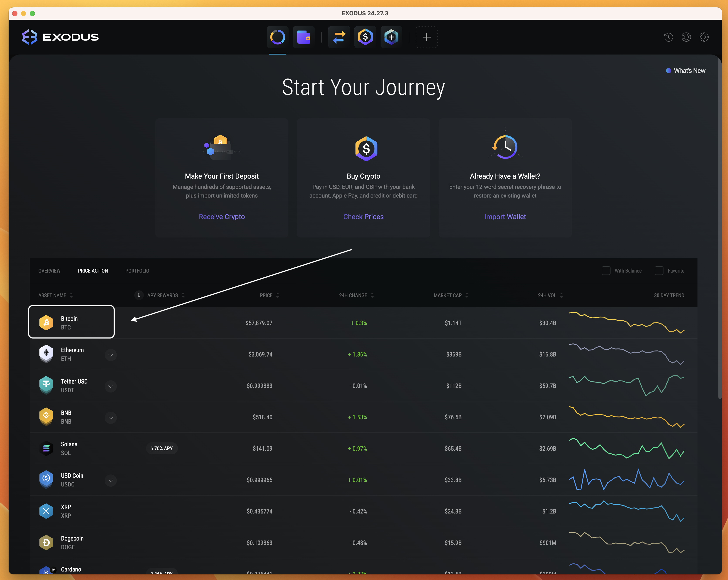Expand the Tether USD row

point(111,386)
